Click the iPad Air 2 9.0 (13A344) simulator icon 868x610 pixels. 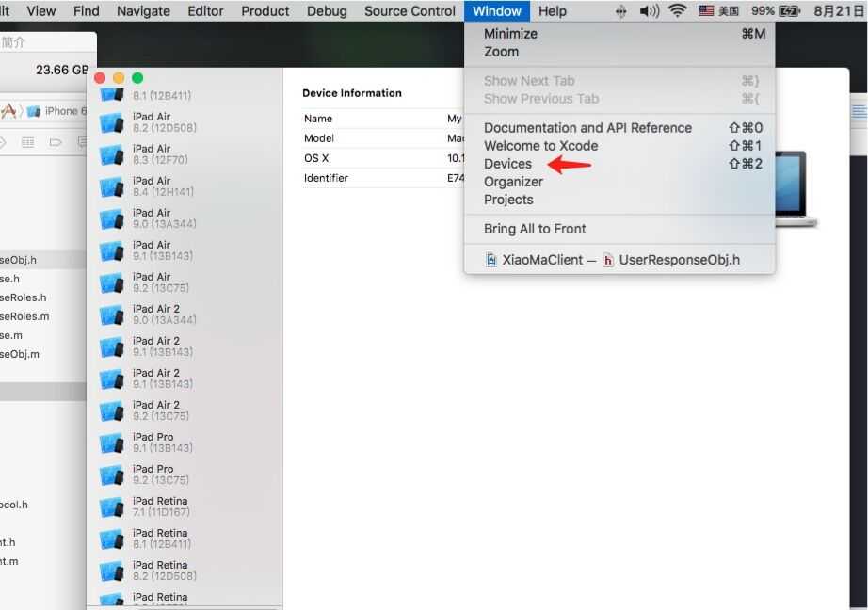click(x=112, y=315)
